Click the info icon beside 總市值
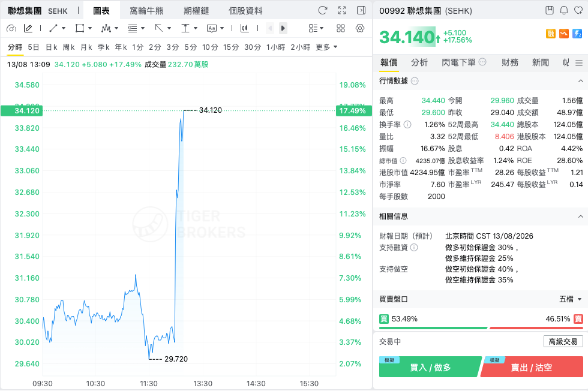588x391 pixels. click(403, 161)
